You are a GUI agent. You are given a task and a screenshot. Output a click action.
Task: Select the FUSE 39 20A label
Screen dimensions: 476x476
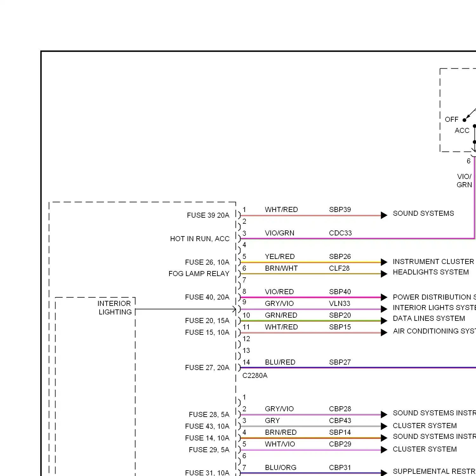coord(208,215)
